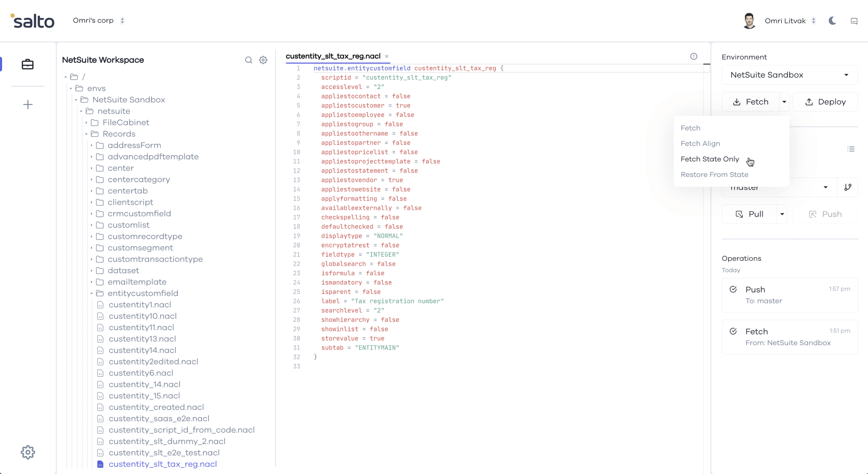Open the Push to master operation entry
868x474 pixels.
pos(789,295)
